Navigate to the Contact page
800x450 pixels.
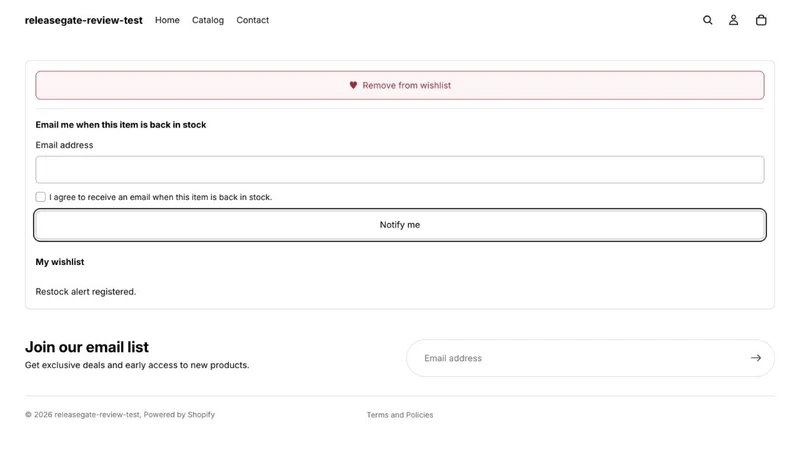(x=253, y=20)
